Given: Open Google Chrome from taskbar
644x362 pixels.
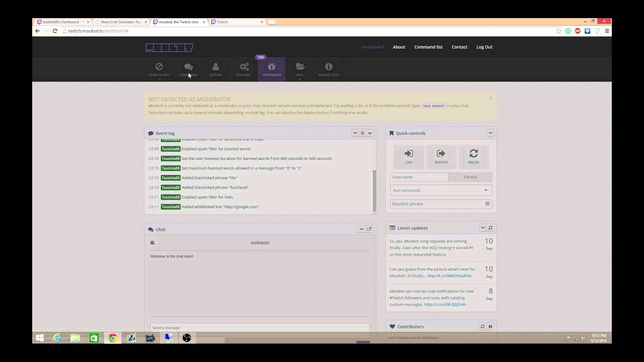Looking at the screenshot, I should [113, 338].
